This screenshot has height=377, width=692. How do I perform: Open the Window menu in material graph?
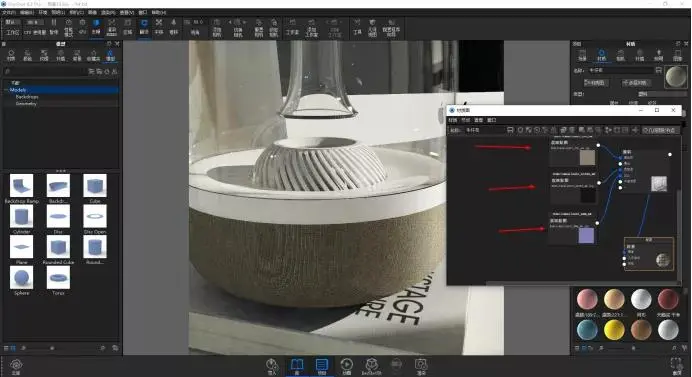point(492,120)
